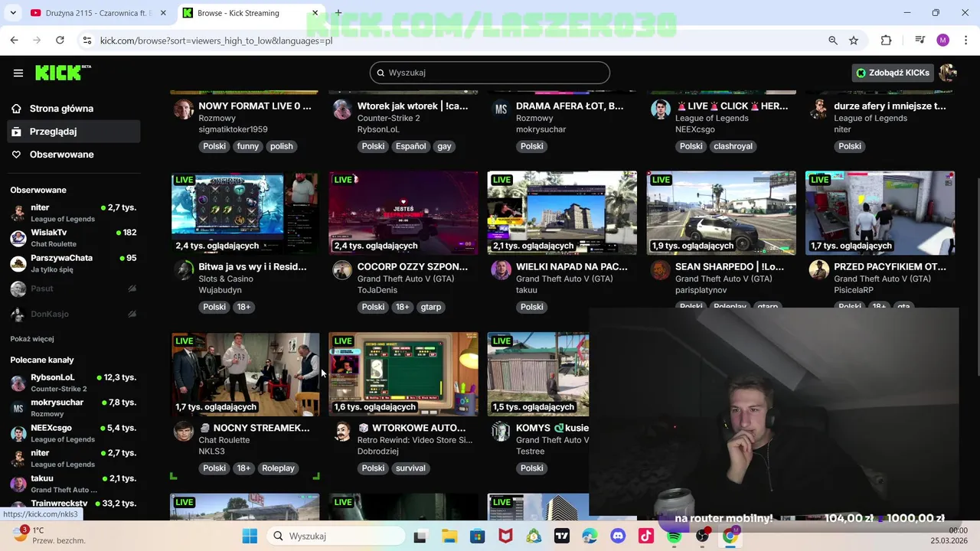This screenshot has width=980, height=551.
Task: Click the site info icon in the address bar
Action: pos(87,41)
